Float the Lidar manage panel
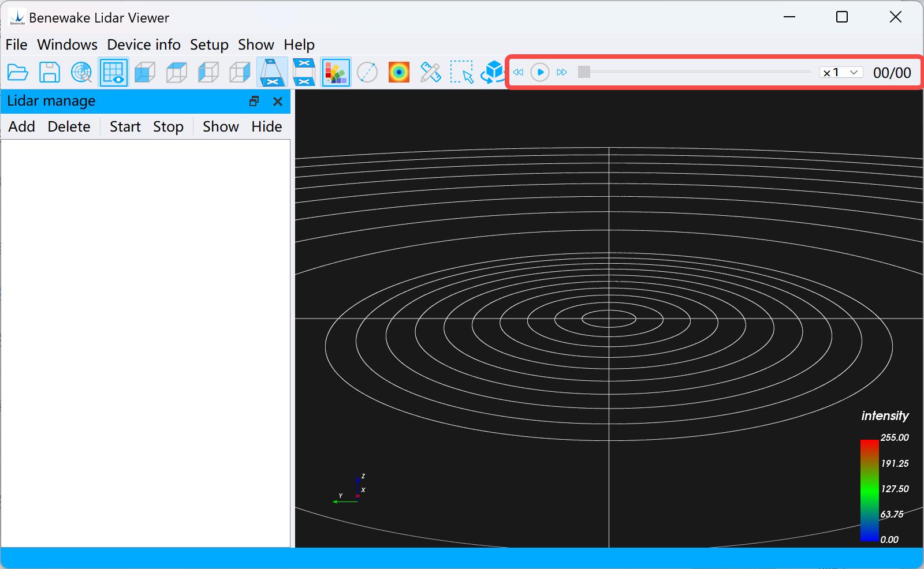 (x=254, y=102)
